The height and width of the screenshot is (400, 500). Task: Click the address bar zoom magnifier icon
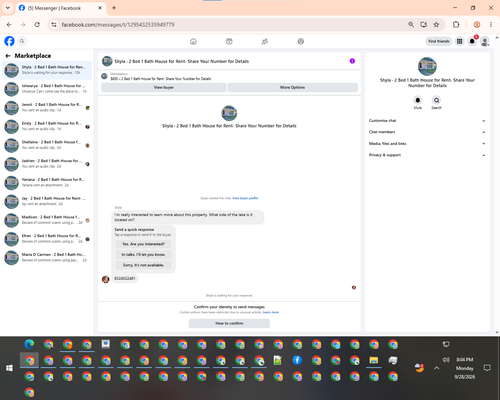pos(411,24)
